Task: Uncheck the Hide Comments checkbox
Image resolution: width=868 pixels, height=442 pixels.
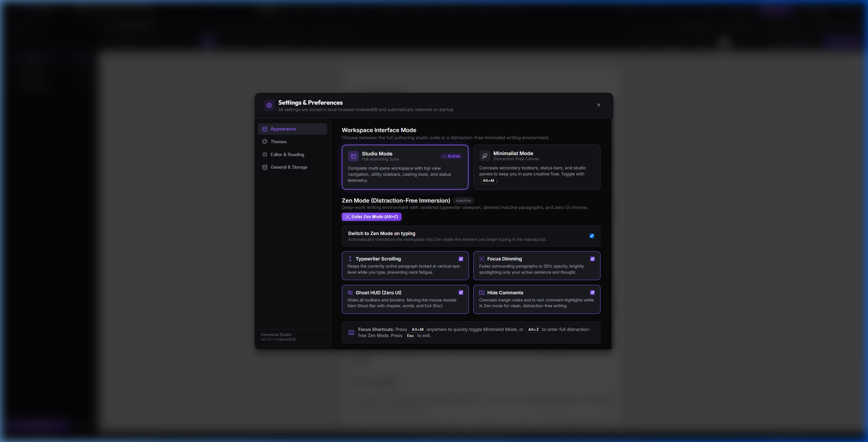Action: 593,293
